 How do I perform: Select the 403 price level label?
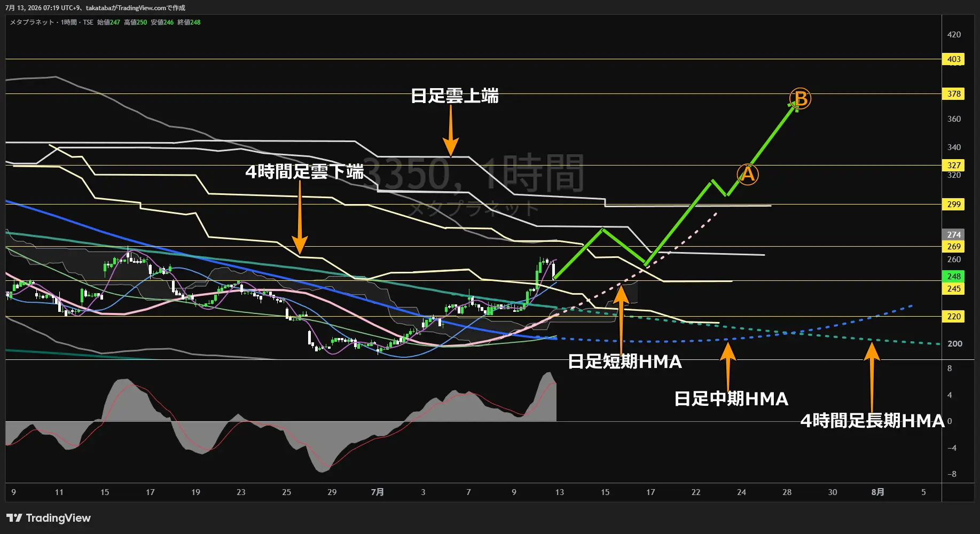pos(954,59)
